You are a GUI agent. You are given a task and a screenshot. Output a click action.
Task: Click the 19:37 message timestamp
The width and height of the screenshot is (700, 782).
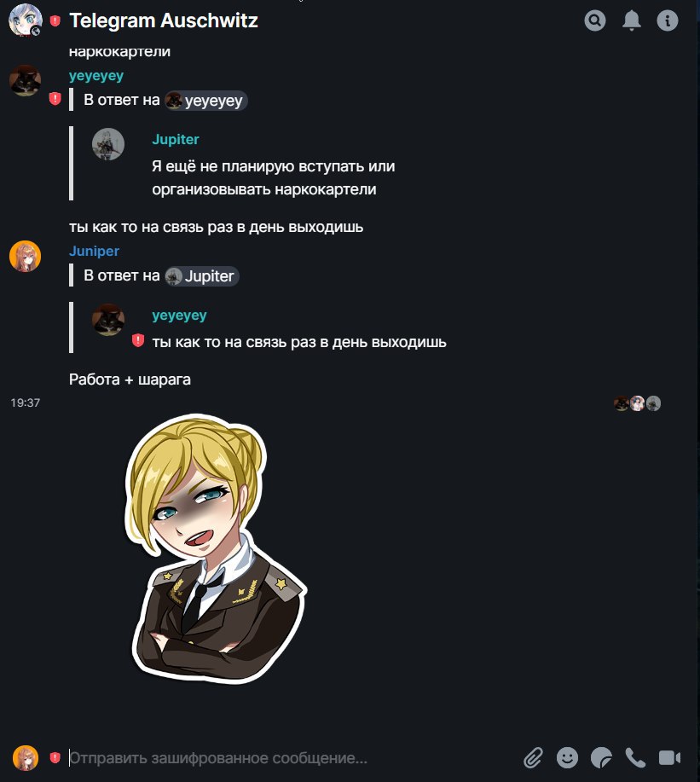point(26,403)
